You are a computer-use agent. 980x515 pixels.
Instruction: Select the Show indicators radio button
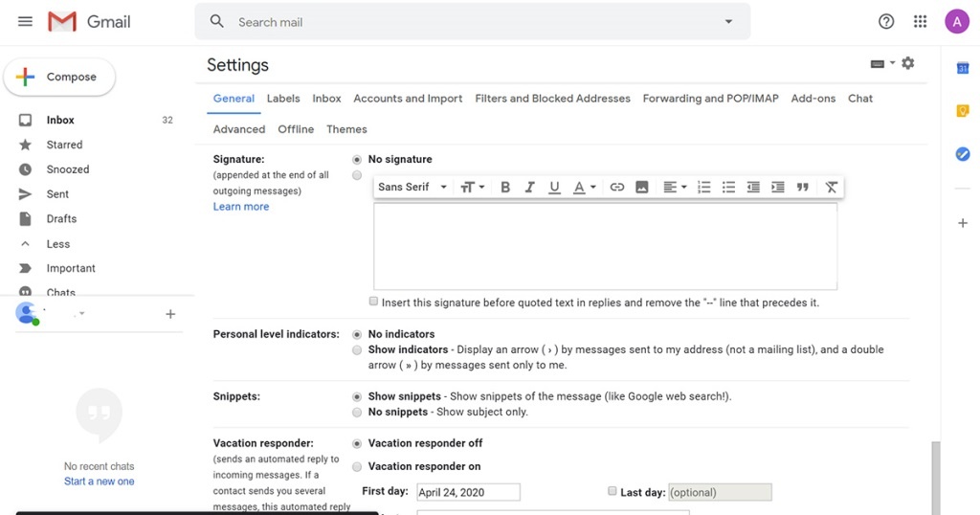point(358,350)
